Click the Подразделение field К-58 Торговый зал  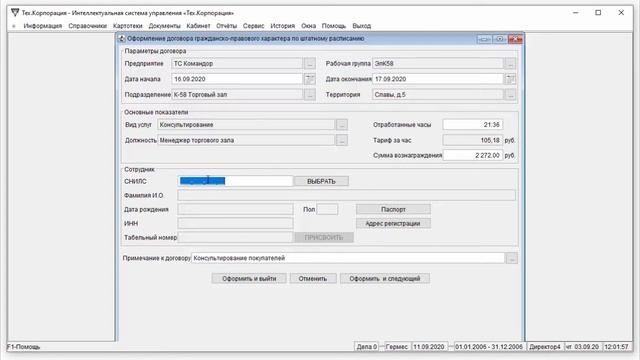(x=237, y=95)
